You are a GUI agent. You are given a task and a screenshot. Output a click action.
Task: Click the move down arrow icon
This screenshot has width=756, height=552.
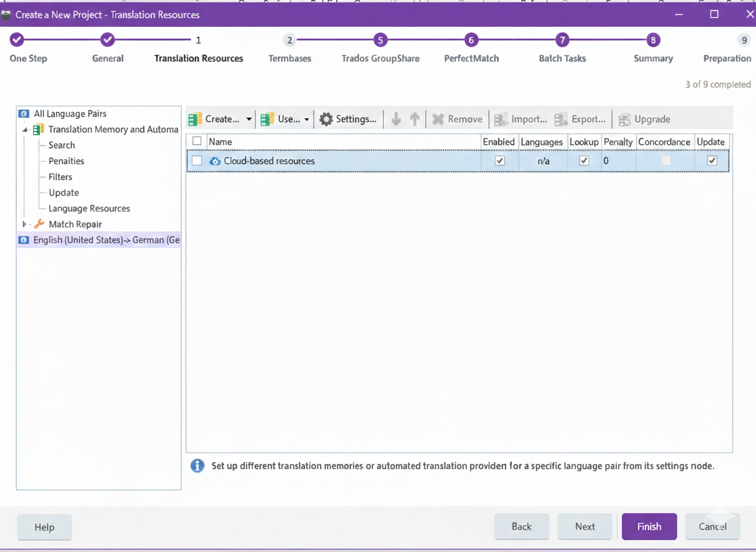[x=396, y=119]
